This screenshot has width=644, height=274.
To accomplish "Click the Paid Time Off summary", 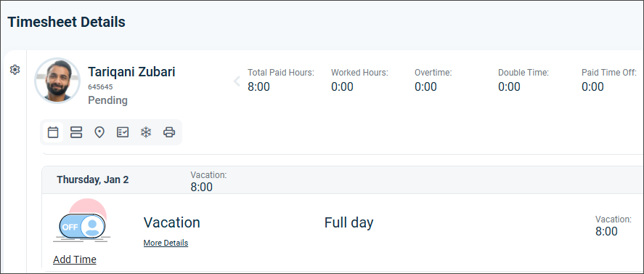I will [x=608, y=80].
